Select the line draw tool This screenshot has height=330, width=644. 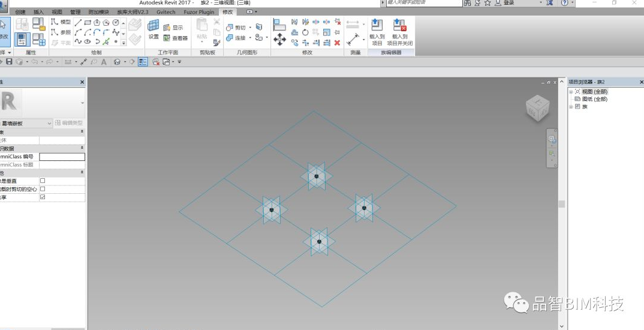click(78, 22)
